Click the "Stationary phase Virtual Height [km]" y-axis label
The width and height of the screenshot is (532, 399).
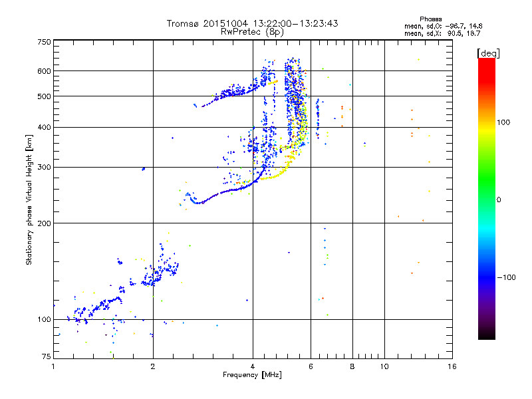(29, 200)
